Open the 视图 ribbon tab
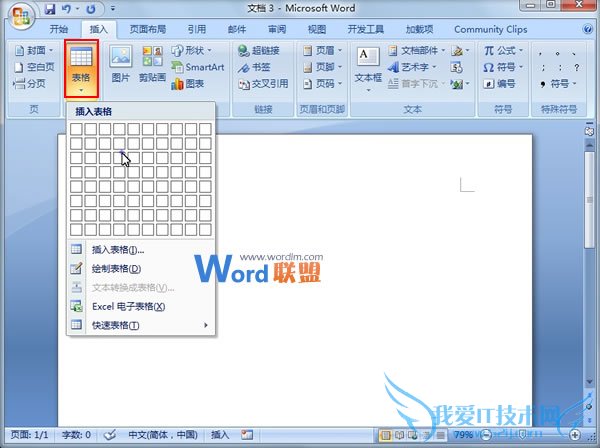The height and width of the screenshot is (448, 600). coord(317,29)
